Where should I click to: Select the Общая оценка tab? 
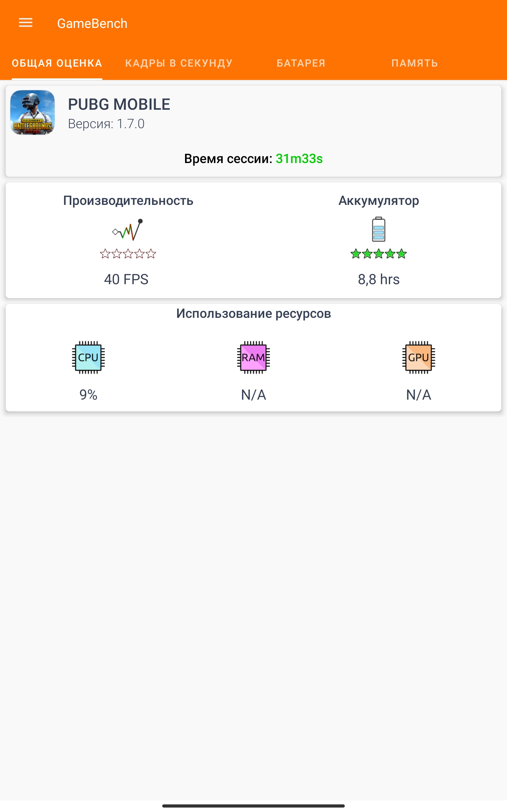pyautogui.click(x=57, y=63)
